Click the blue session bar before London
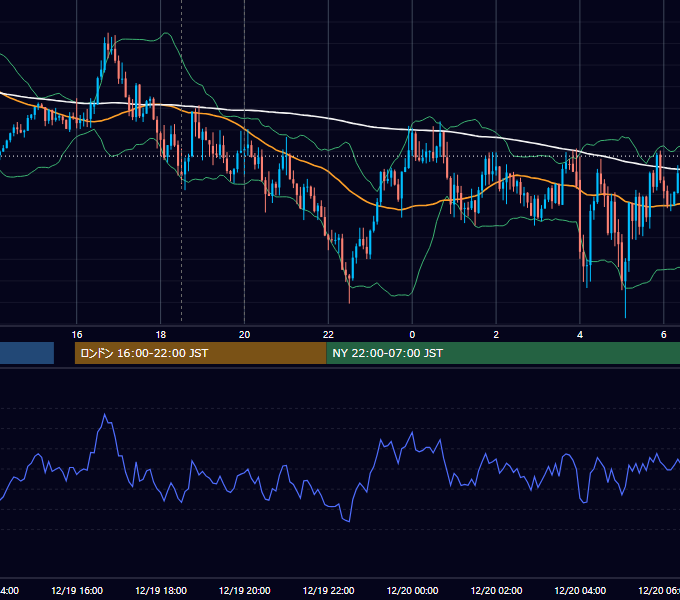Image resolution: width=680 pixels, height=600 pixels. point(27,353)
